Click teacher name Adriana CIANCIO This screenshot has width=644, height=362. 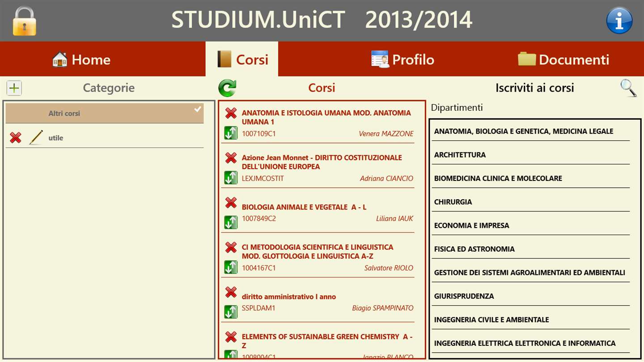(386, 178)
